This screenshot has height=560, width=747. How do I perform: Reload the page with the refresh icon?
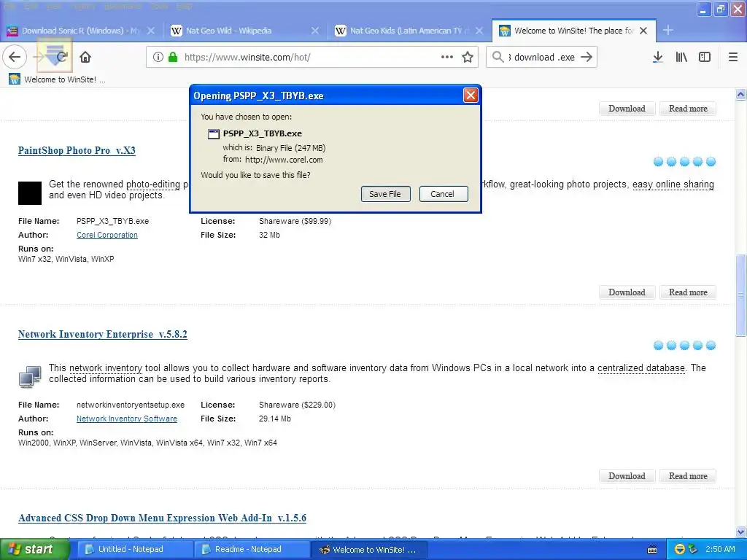(61, 57)
